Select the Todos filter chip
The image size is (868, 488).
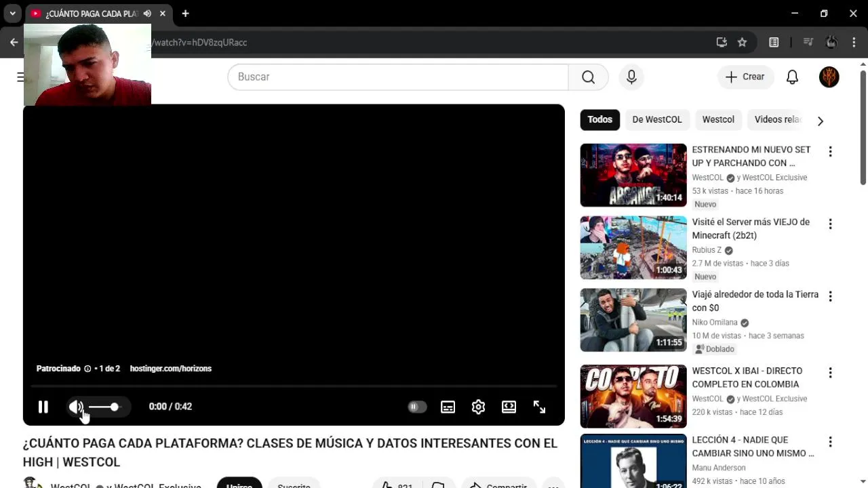click(x=600, y=119)
